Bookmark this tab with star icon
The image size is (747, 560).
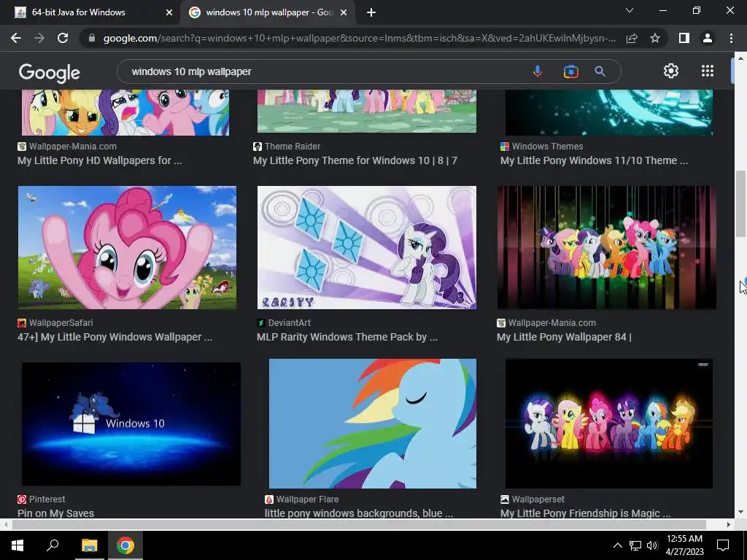(x=655, y=38)
